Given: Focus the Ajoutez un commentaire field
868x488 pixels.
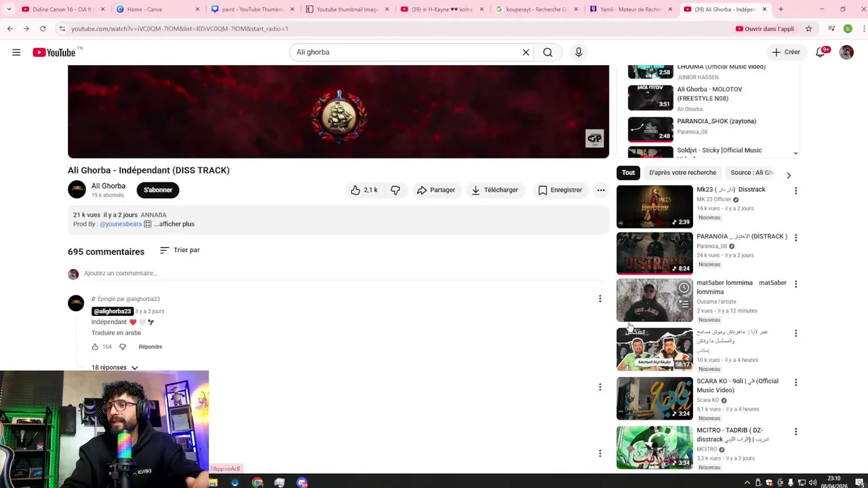Looking at the screenshot, I should coord(342,273).
